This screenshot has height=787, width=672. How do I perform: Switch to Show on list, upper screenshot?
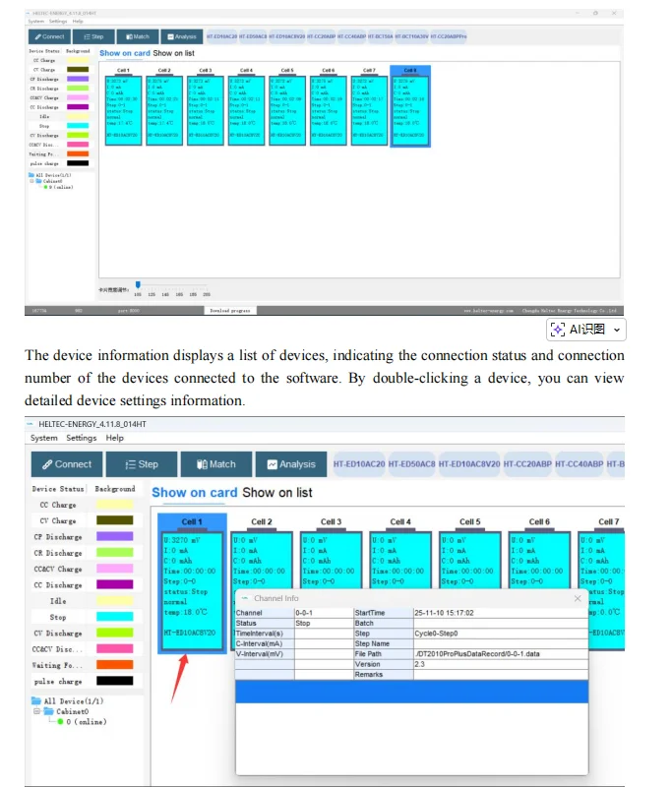(173, 53)
